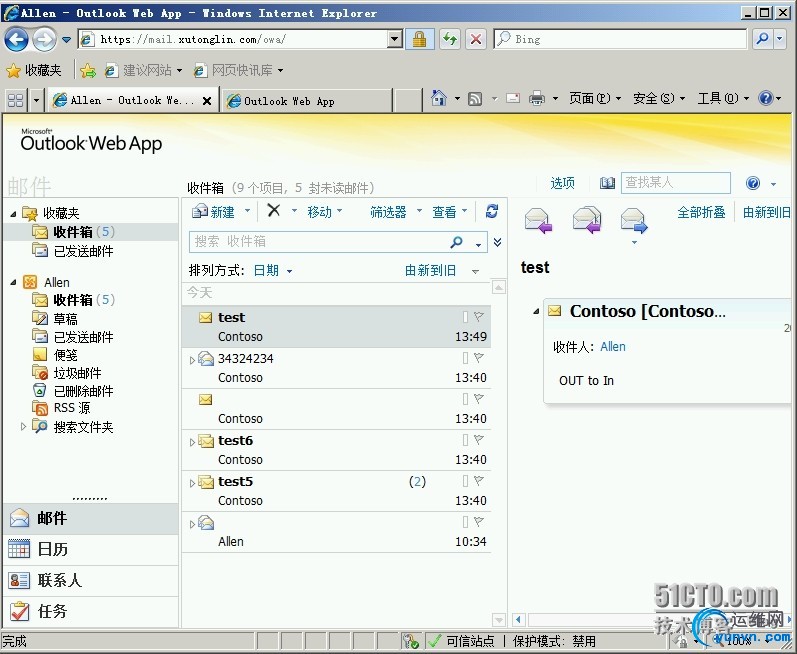Click the address book icon beside find someone

pyautogui.click(x=607, y=183)
